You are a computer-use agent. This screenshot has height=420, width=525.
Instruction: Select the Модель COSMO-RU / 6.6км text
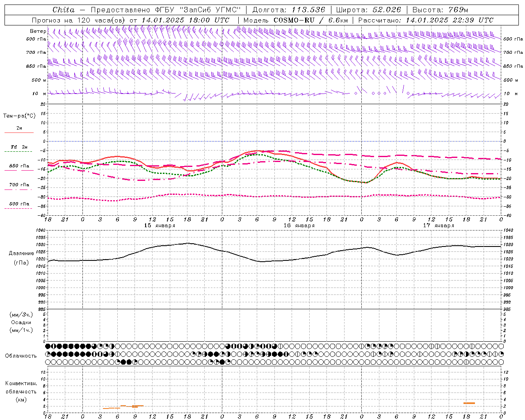coord(296,20)
